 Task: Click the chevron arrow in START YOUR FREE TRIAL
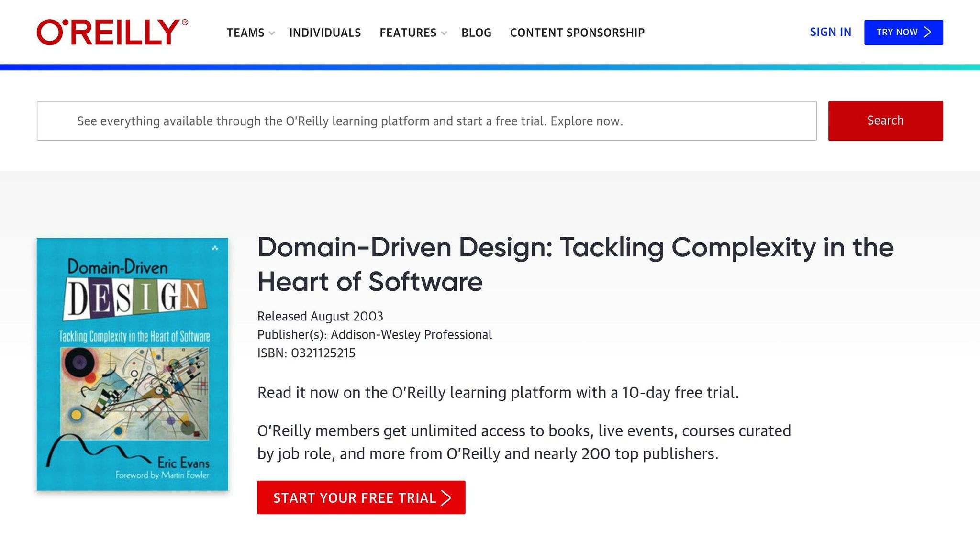[446, 497]
